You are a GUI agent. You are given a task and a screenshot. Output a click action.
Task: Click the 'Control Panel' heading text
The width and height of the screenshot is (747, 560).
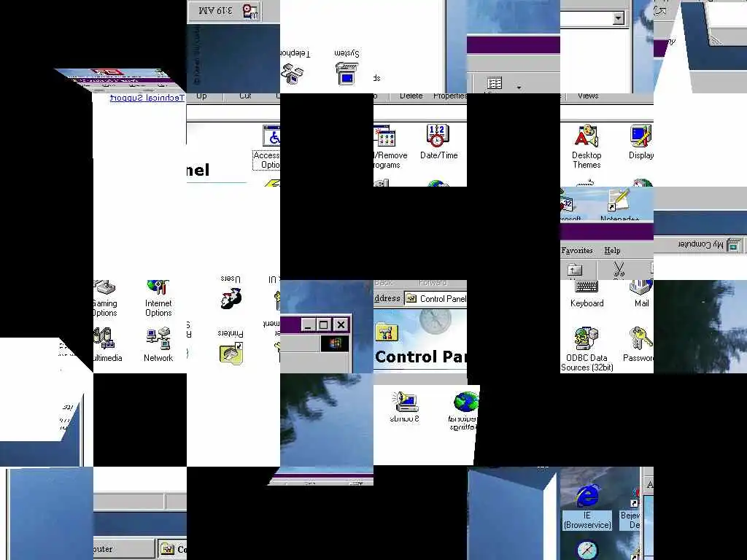[421, 356]
